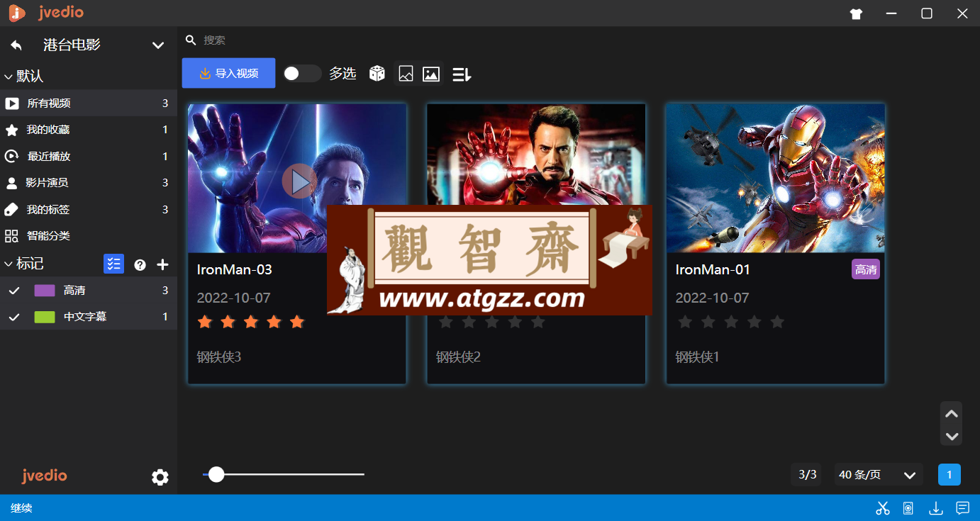Switch to small image view icon
Image resolution: width=980 pixels, height=521 pixels.
tap(406, 74)
